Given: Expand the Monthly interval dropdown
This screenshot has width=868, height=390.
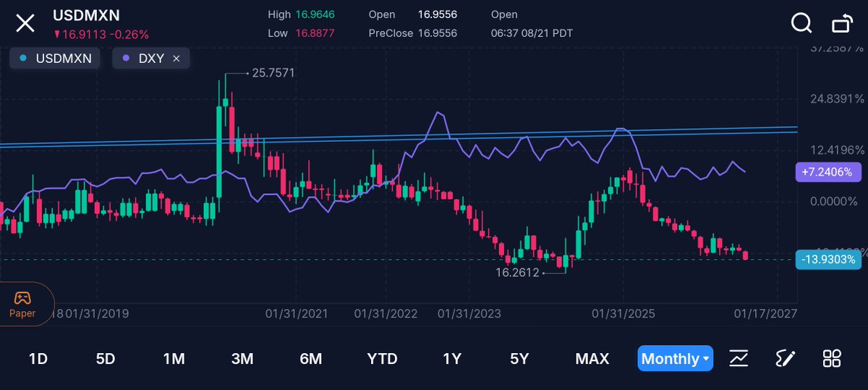Looking at the screenshot, I should click(x=675, y=358).
